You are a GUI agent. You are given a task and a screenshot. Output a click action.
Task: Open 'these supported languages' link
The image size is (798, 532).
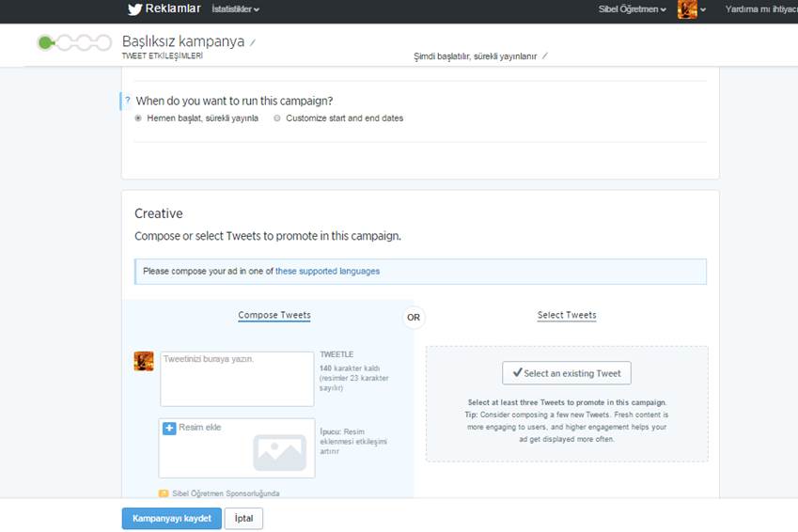point(327,272)
